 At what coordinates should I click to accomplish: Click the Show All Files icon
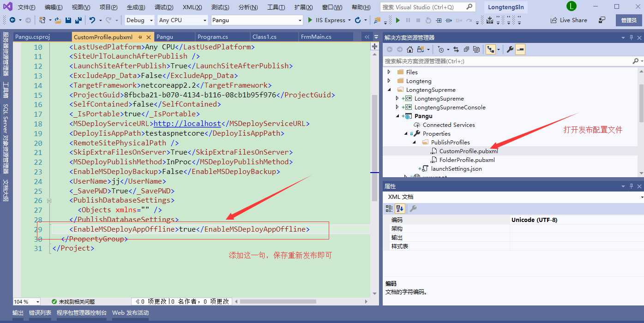coord(476,49)
